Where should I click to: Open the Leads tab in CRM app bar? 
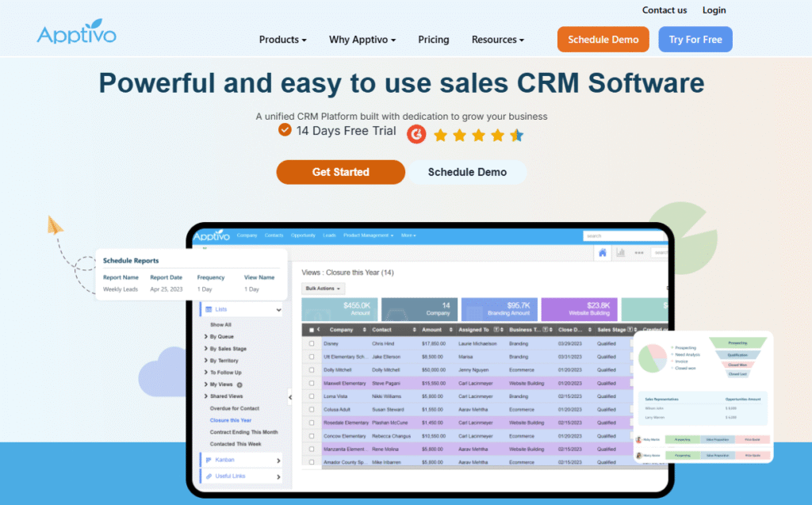329,235
